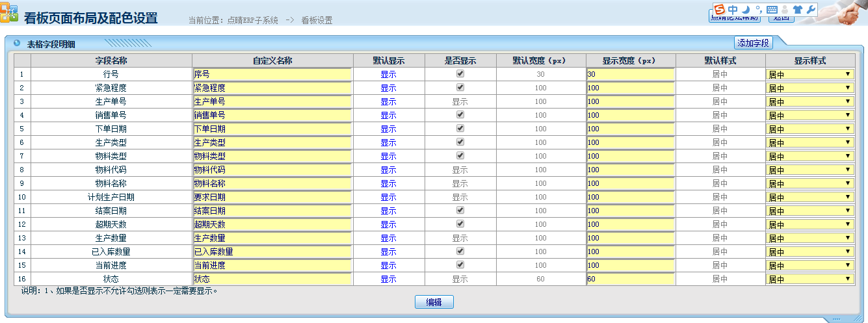Click the Sogou input method logo icon
The width and height of the screenshot is (868, 323).
pyautogui.click(x=720, y=10)
